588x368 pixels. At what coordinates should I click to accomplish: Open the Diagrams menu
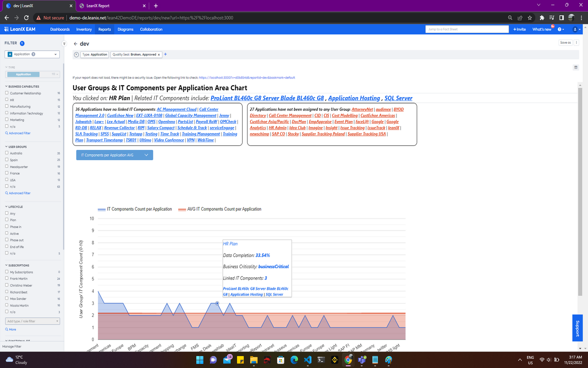pyautogui.click(x=125, y=29)
